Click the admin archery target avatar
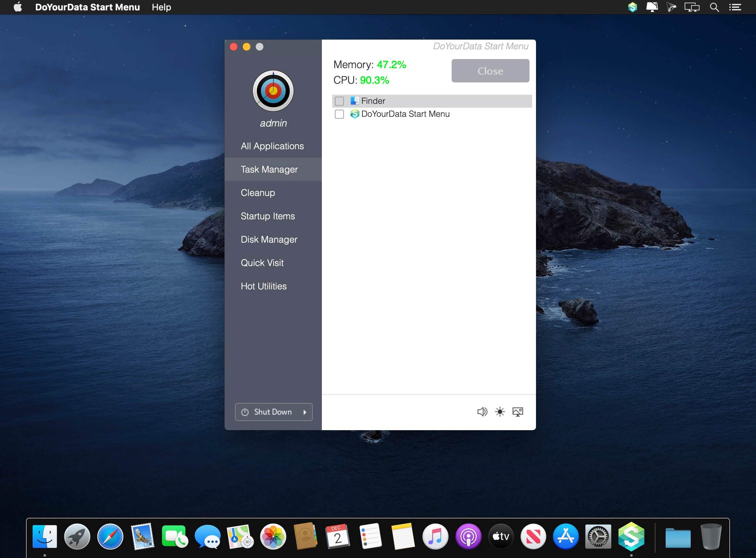Image resolution: width=756 pixels, height=558 pixels. [x=273, y=91]
